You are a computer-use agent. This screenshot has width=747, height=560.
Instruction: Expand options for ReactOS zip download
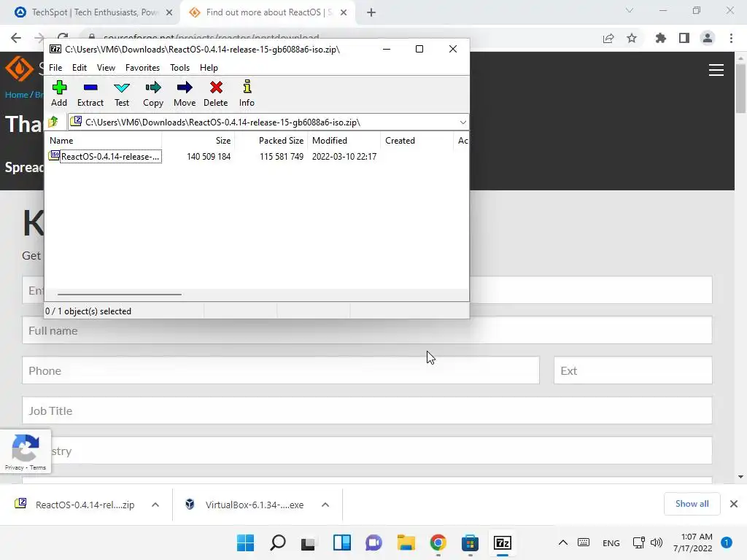155,505
